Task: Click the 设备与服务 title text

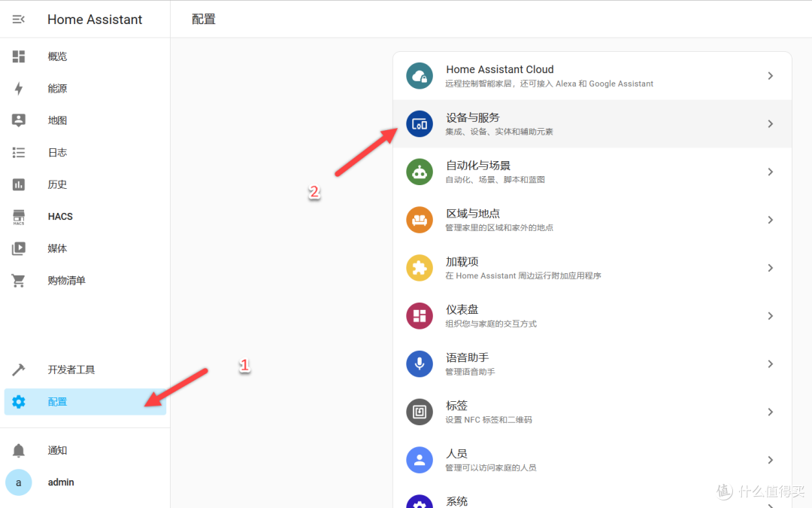Action: (x=473, y=117)
